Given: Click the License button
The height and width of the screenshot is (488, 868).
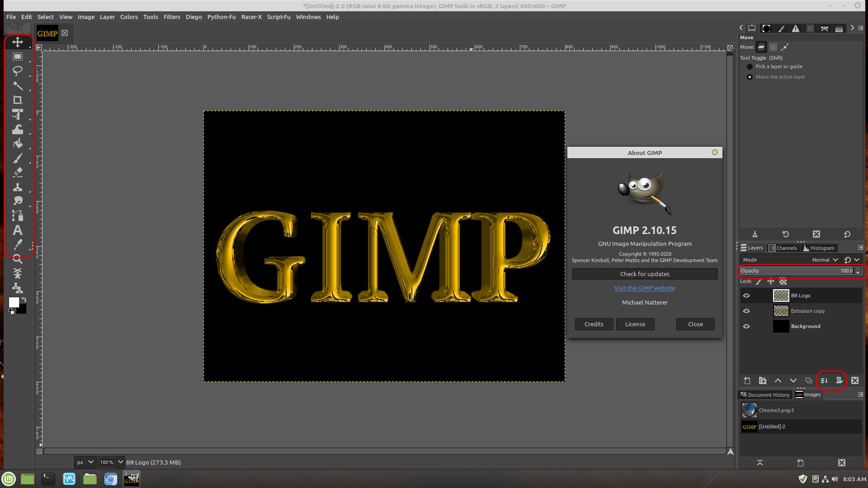Looking at the screenshot, I should pos(635,324).
